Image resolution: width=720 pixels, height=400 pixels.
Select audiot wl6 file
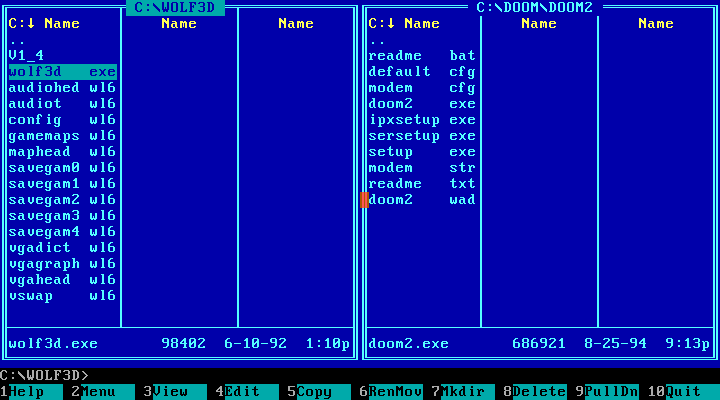click(62, 104)
